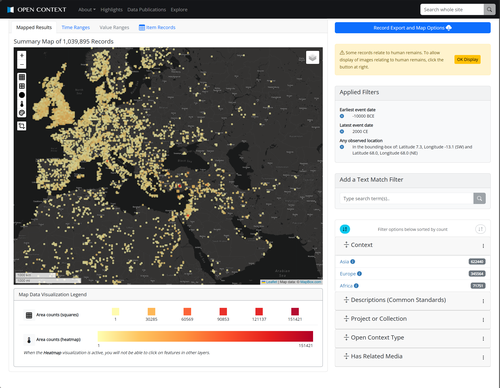Screen dimensions: 500x388
Task: Select the second grid layer icon
Action: pyautogui.click(x=22, y=86)
